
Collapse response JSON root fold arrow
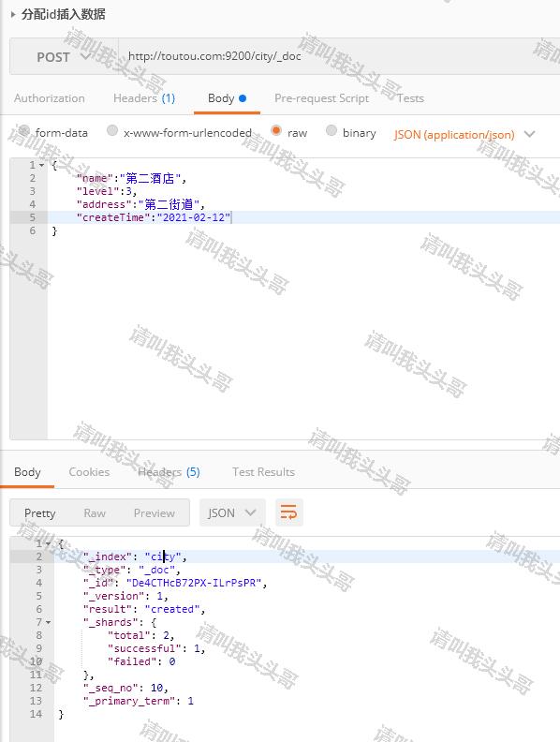pos(49,543)
